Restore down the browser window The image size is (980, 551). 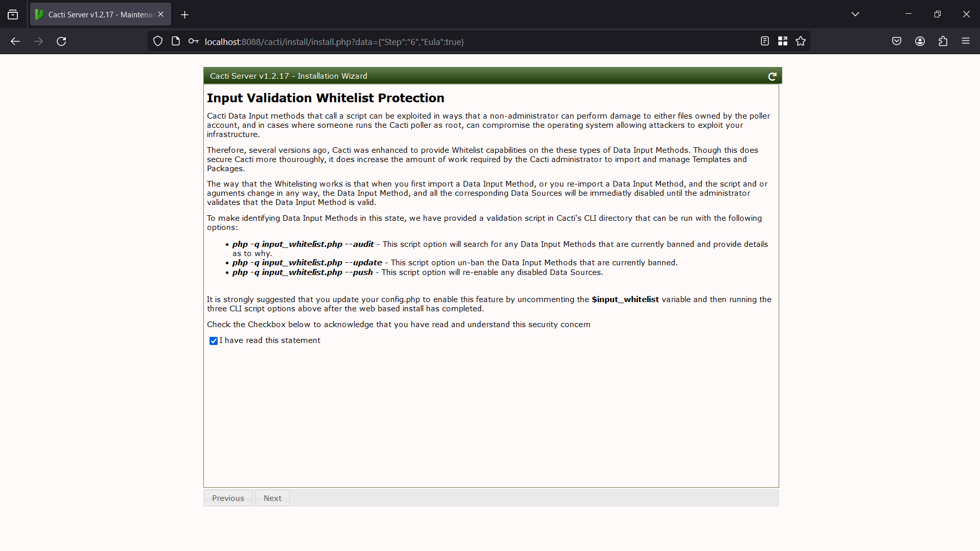(938, 14)
